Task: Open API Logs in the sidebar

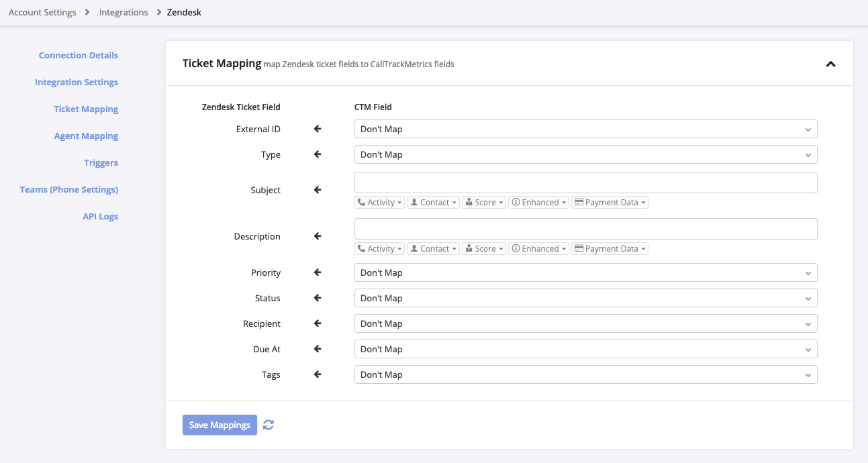Action: click(x=100, y=216)
